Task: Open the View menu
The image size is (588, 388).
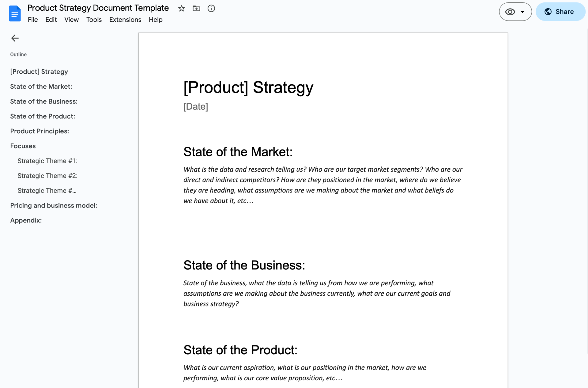Action: pyautogui.click(x=71, y=20)
